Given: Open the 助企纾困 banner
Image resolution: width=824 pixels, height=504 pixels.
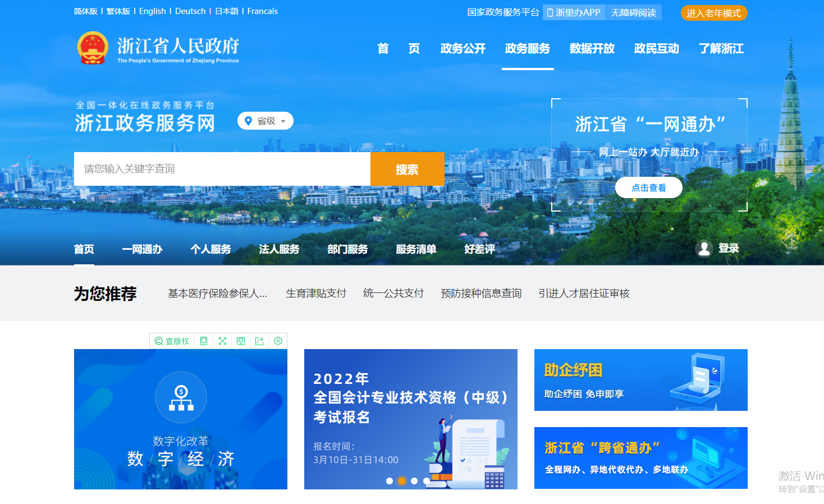Looking at the screenshot, I should (x=641, y=380).
